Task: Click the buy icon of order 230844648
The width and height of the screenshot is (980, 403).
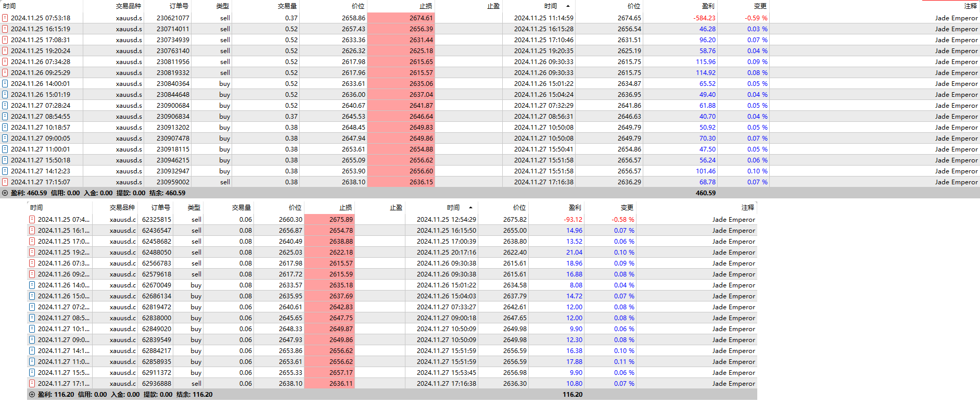Action: pos(5,94)
